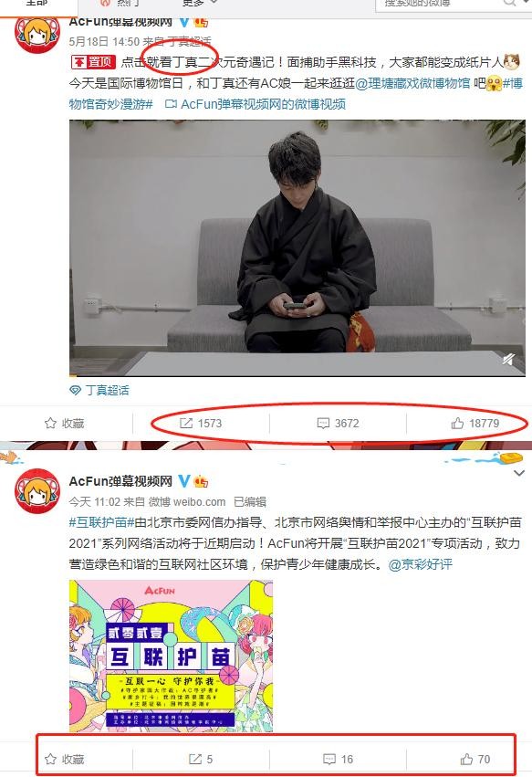Open the #互联护苗# hashtag link
The width and height of the screenshot is (532, 777).
[101, 522]
